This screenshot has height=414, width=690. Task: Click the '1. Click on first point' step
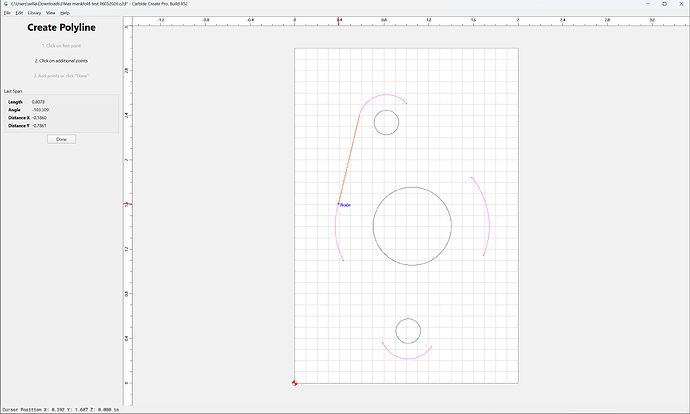(62, 46)
